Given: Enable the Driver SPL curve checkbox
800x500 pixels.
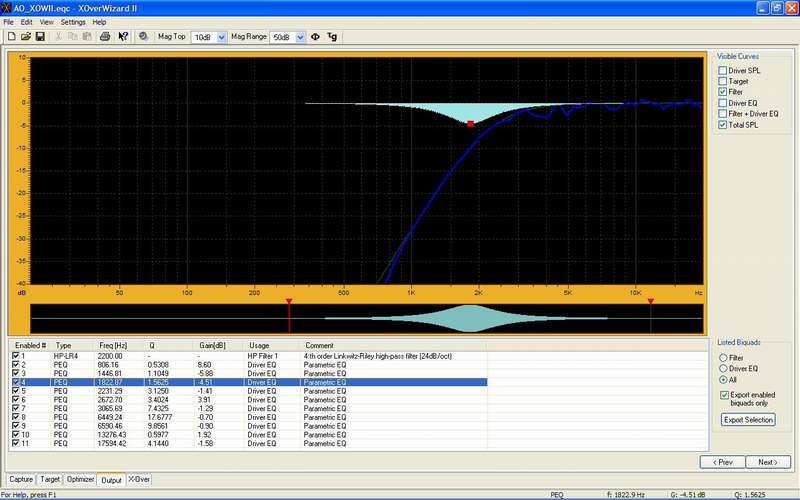Looking at the screenshot, I should click(x=722, y=70).
